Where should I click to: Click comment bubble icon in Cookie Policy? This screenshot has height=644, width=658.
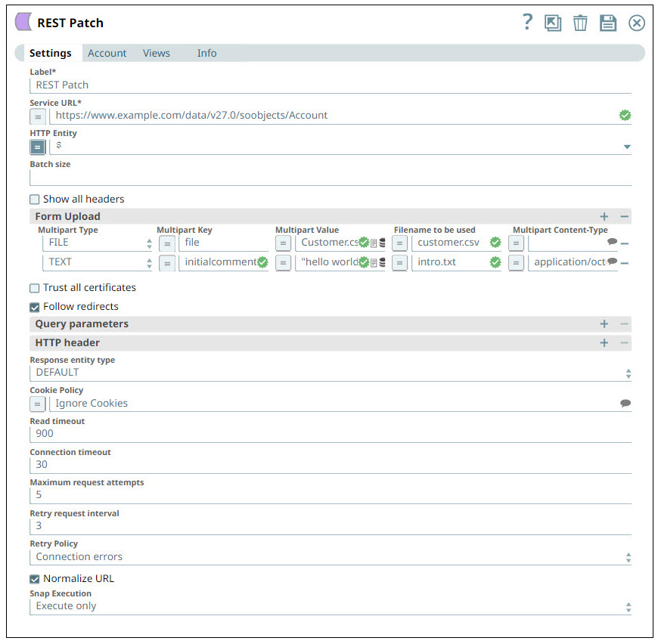[625, 404]
